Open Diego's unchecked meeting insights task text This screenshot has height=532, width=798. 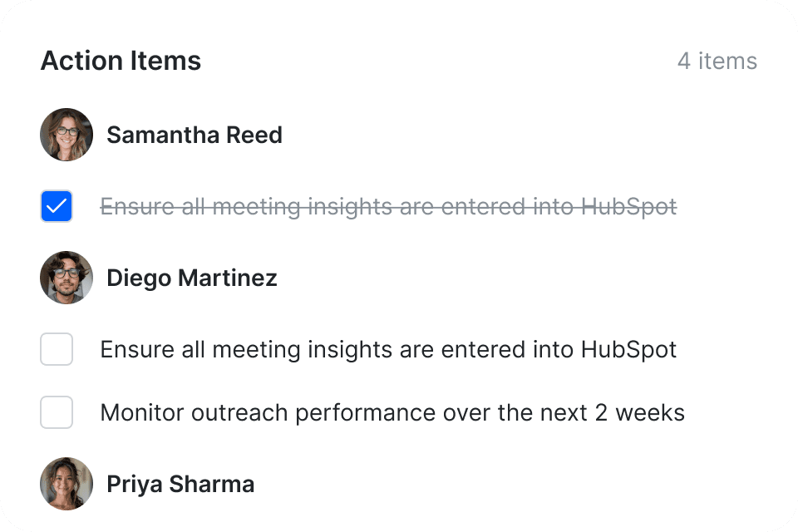tap(388, 350)
